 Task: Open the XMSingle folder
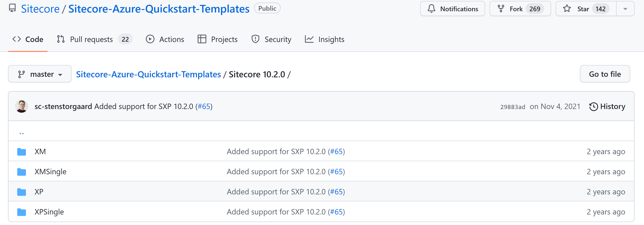coord(51,172)
